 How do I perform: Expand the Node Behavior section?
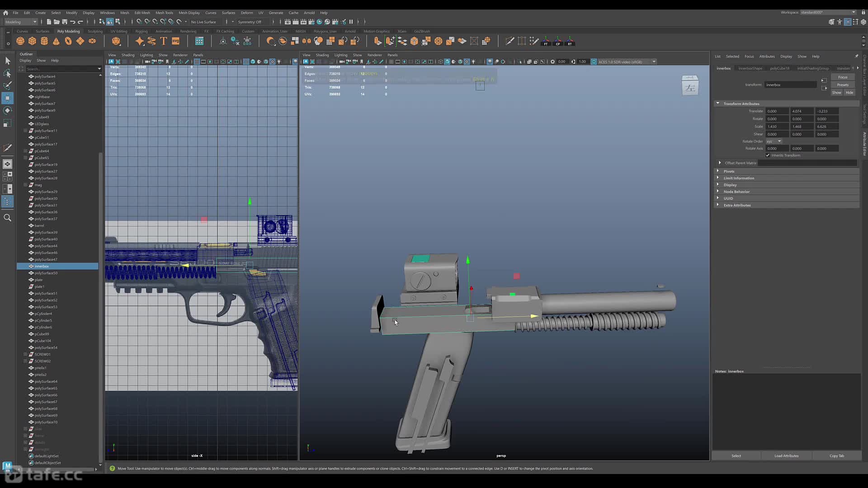pyautogui.click(x=718, y=192)
